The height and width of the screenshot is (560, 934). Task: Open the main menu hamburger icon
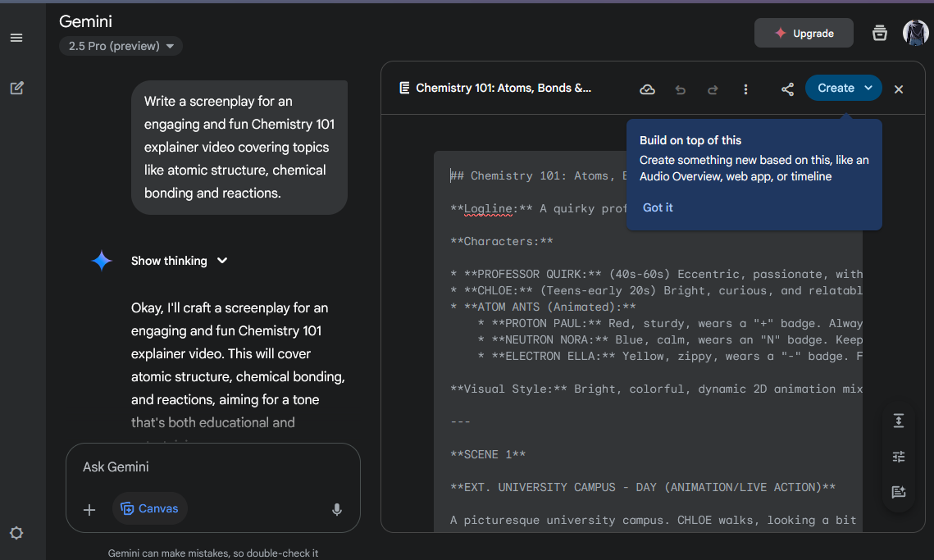16,39
